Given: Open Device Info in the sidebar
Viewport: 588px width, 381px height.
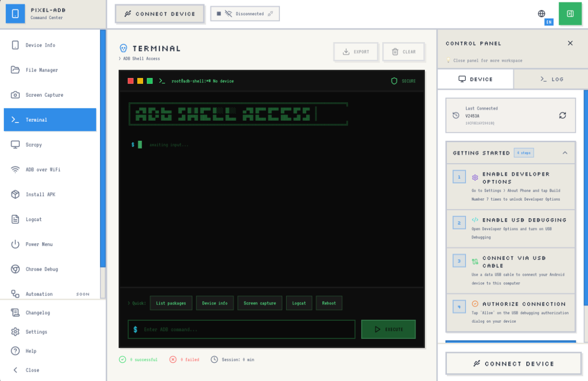Looking at the screenshot, I should 50,45.
